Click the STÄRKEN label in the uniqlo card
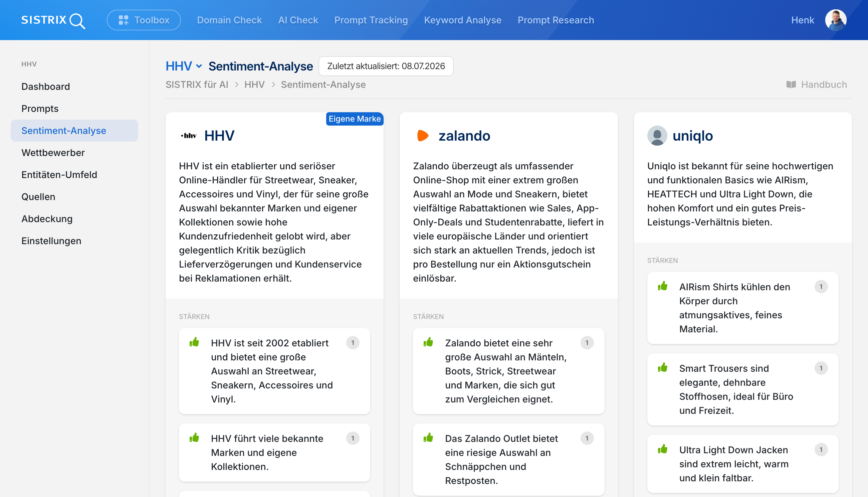Viewport: 868px width, 497px height. (x=662, y=261)
